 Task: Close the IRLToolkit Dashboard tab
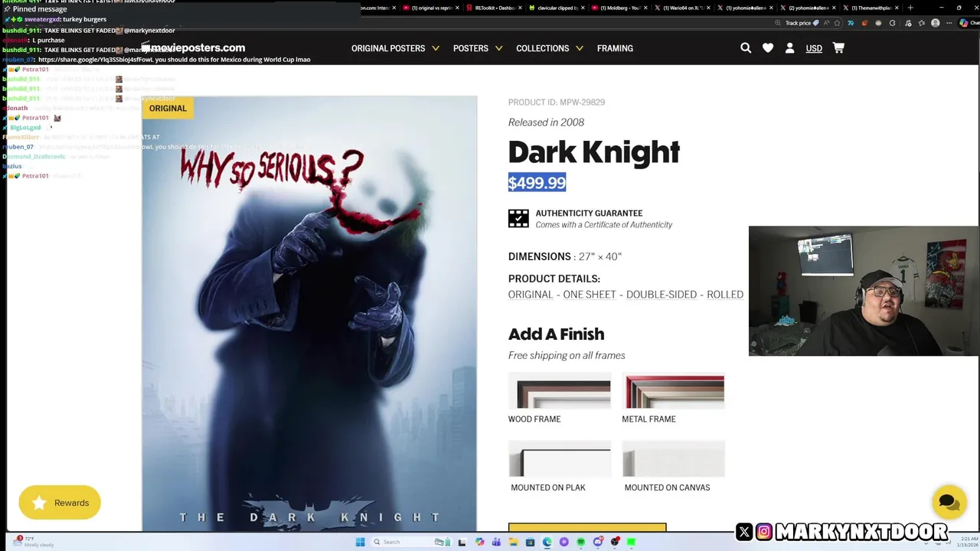coord(521,8)
